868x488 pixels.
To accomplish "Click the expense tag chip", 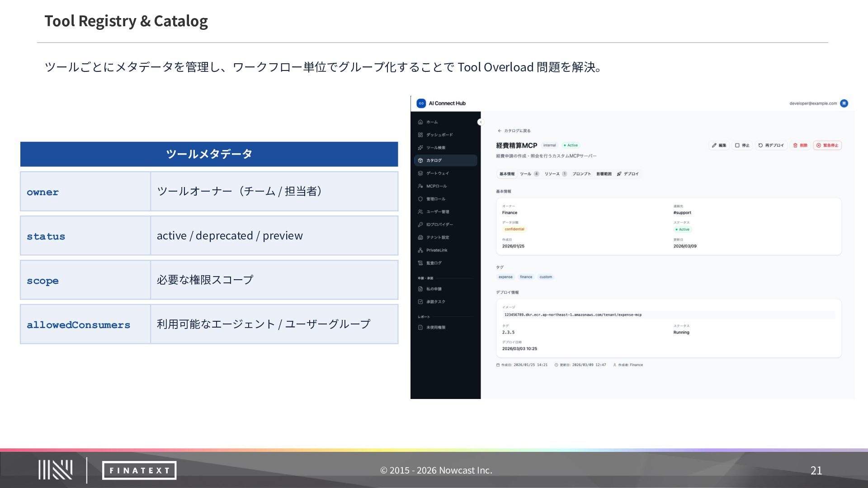I will point(505,277).
